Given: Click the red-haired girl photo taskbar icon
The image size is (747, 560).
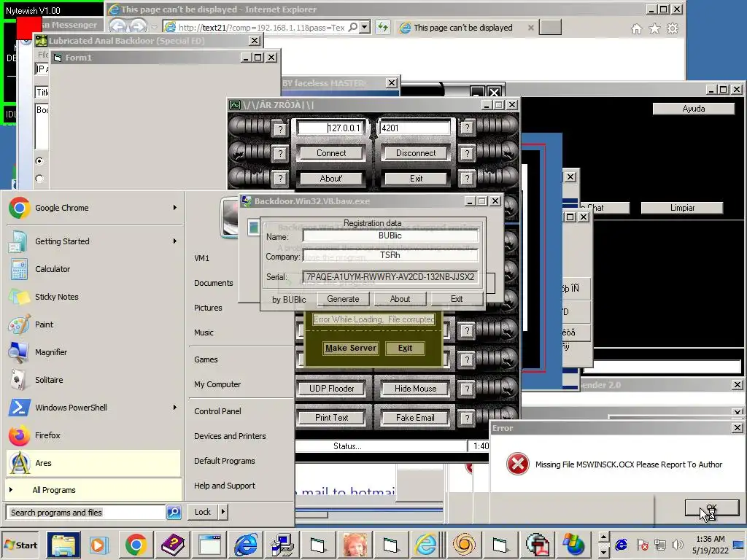Looking at the screenshot, I should pyautogui.click(x=355, y=545).
